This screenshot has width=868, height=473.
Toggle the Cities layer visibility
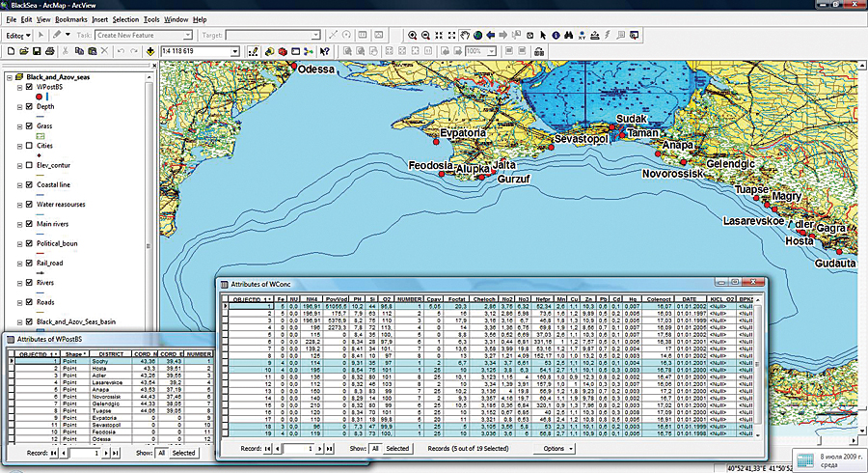(x=28, y=145)
